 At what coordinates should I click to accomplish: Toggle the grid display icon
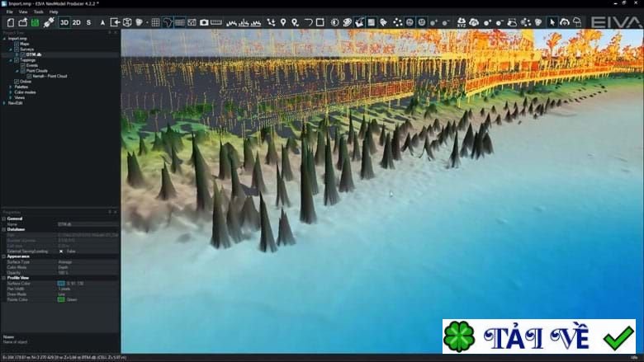coord(155,22)
